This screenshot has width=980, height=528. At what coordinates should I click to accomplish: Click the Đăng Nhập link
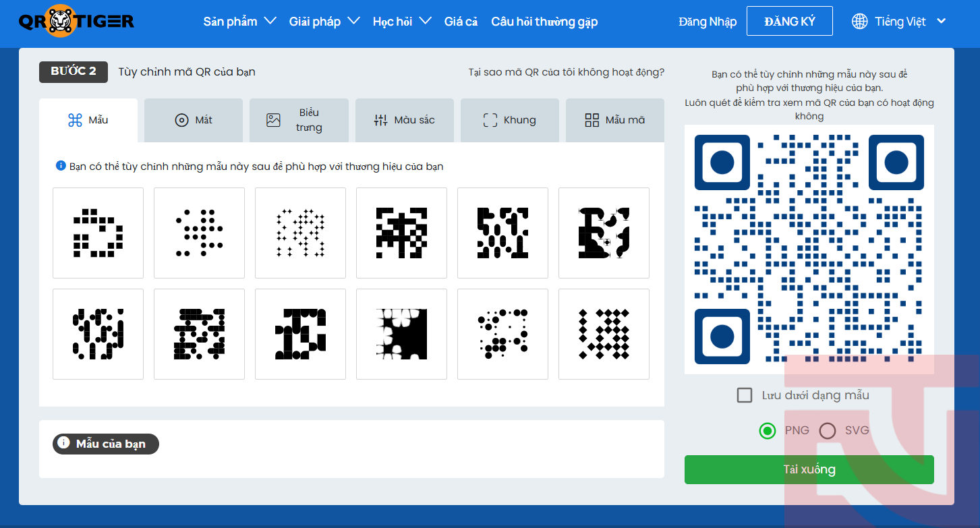click(x=708, y=22)
